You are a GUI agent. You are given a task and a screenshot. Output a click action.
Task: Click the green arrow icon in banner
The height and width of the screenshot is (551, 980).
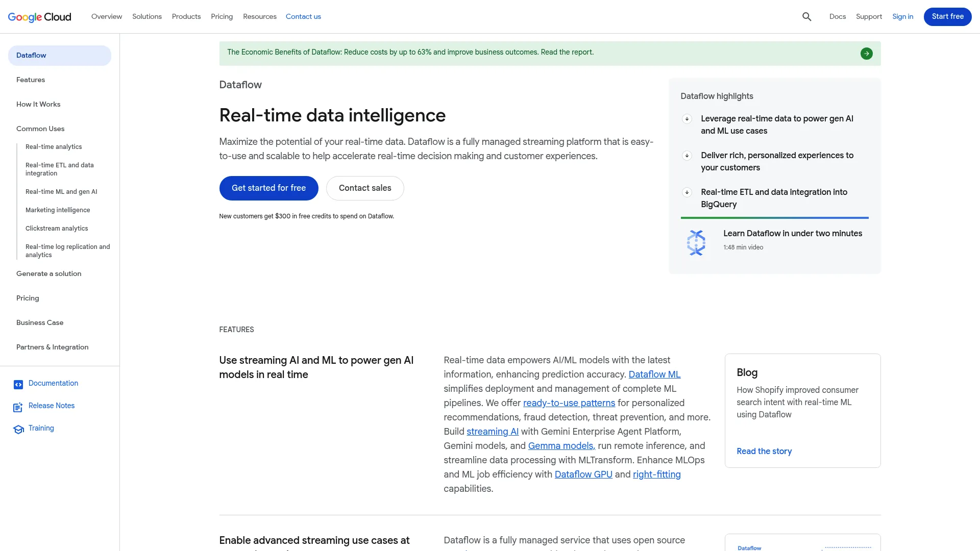coord(866,54)
